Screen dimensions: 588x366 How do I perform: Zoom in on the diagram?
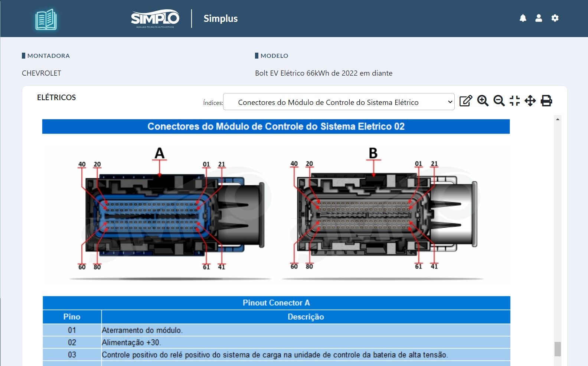[483, 101]
